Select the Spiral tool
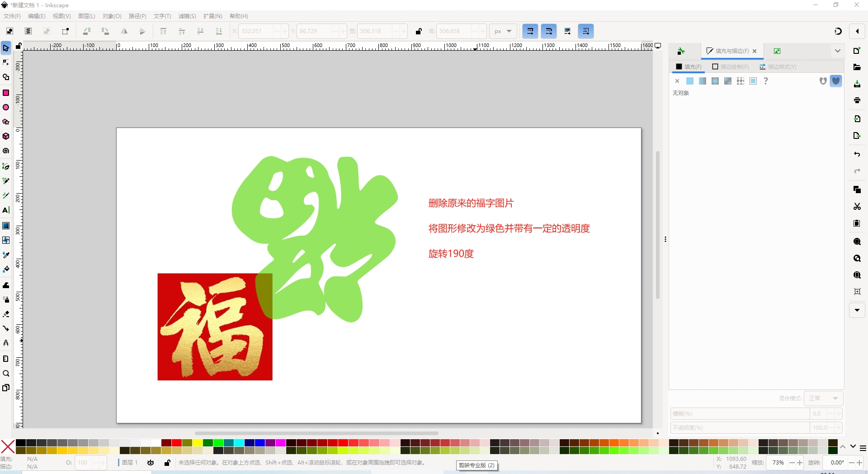The image size is (868, 474). 6,151
